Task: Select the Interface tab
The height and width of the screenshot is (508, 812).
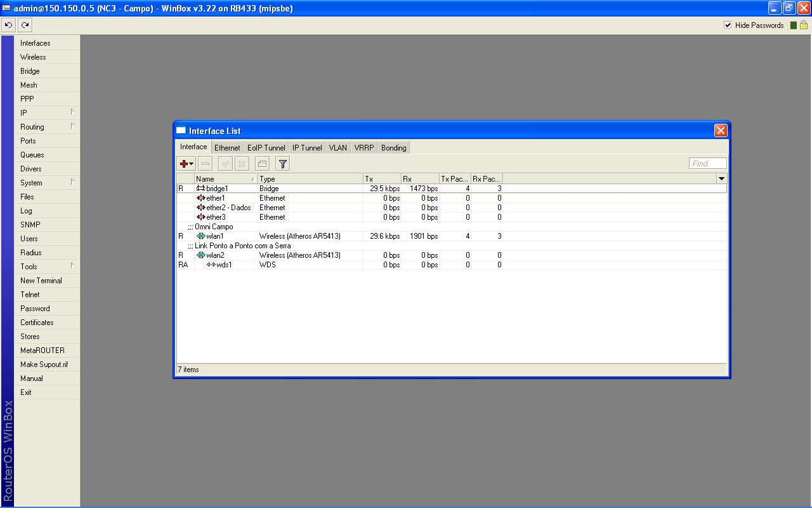Action: [x=193, y=147]
